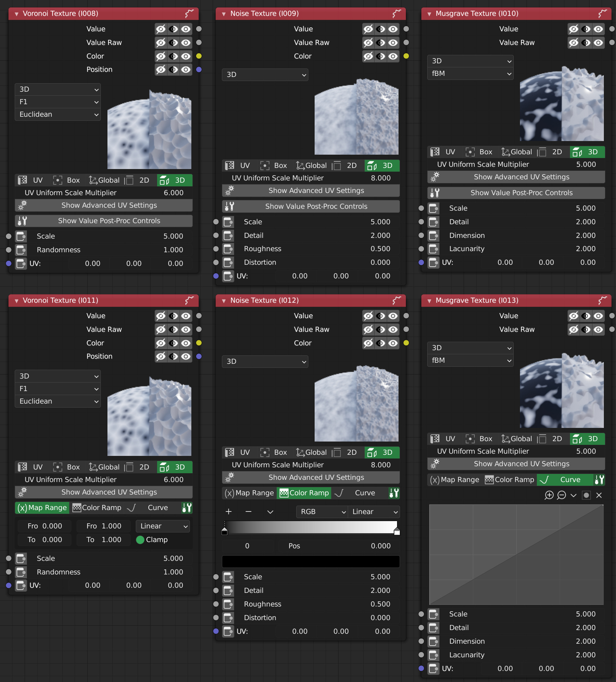This screenshot has width=616, height=682.
Task: Switch to the Map Range tab in Musgrave I013
Action: point(455,480)
